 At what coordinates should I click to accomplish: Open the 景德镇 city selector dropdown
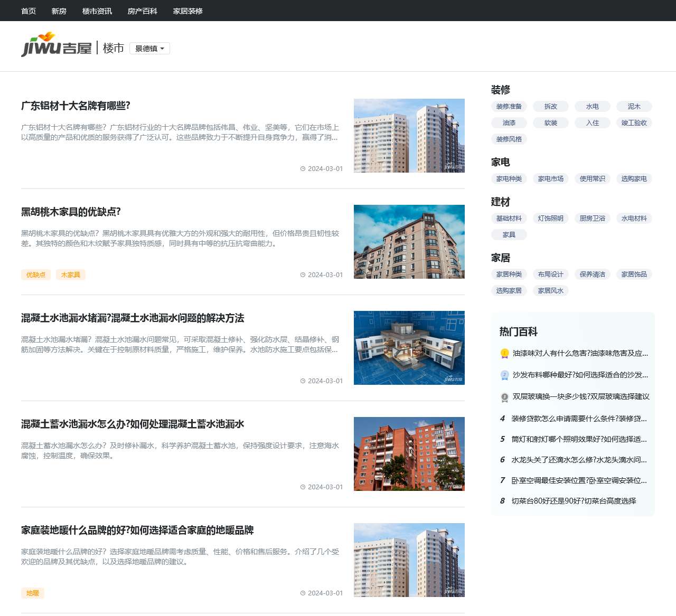tap(149, 48)
